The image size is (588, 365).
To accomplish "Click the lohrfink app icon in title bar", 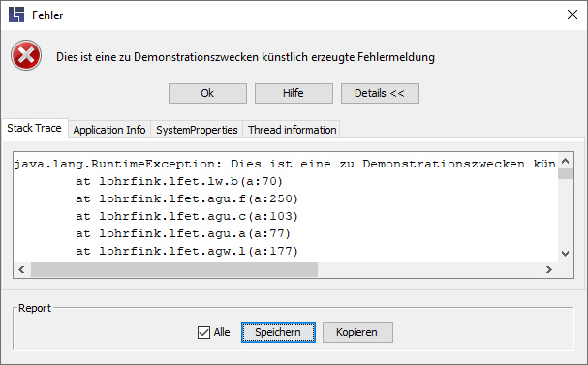I will coord(16,15).
